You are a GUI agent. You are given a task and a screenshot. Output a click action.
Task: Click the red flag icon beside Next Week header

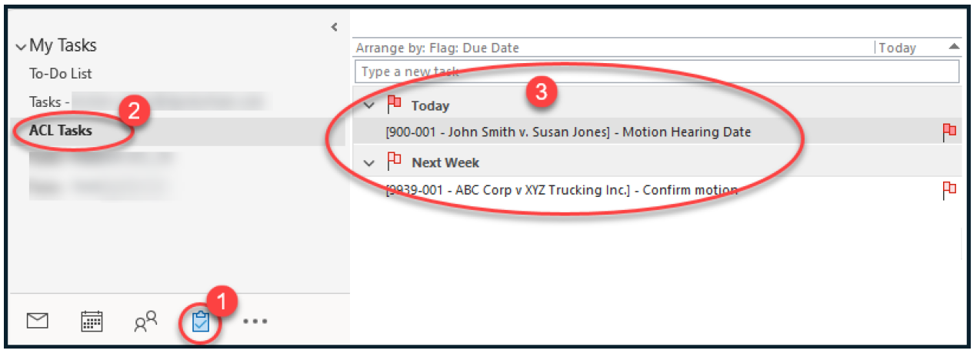[395, 162]
